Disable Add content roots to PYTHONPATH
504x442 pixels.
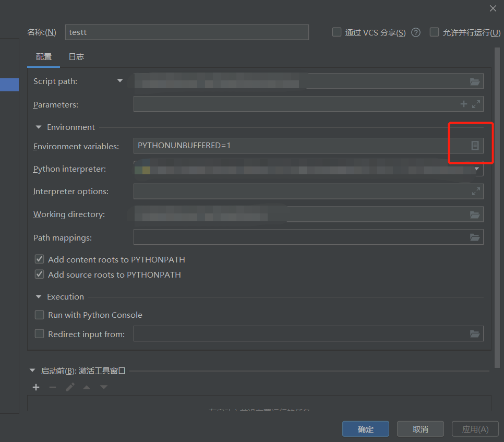(39, 259)
